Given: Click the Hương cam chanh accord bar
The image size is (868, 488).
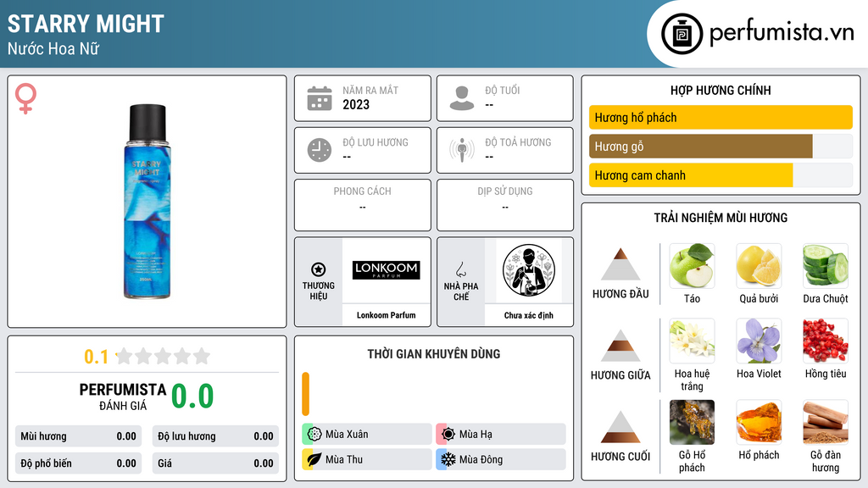Looking at the screenshot, I should (x=721, y=175).
